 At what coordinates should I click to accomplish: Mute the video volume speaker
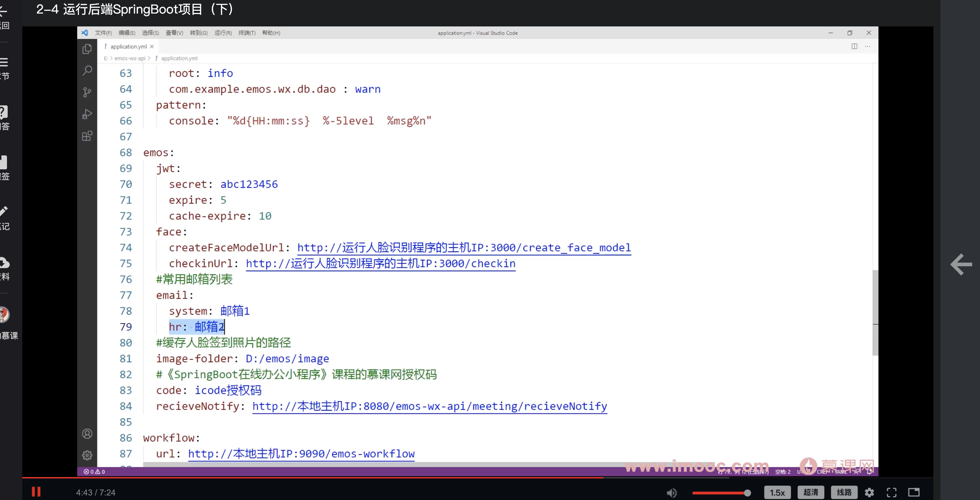click(x=672, y=493)
